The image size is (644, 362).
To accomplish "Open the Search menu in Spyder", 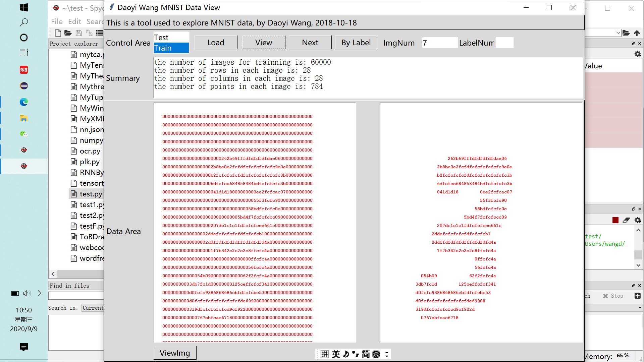I will 95,21.
